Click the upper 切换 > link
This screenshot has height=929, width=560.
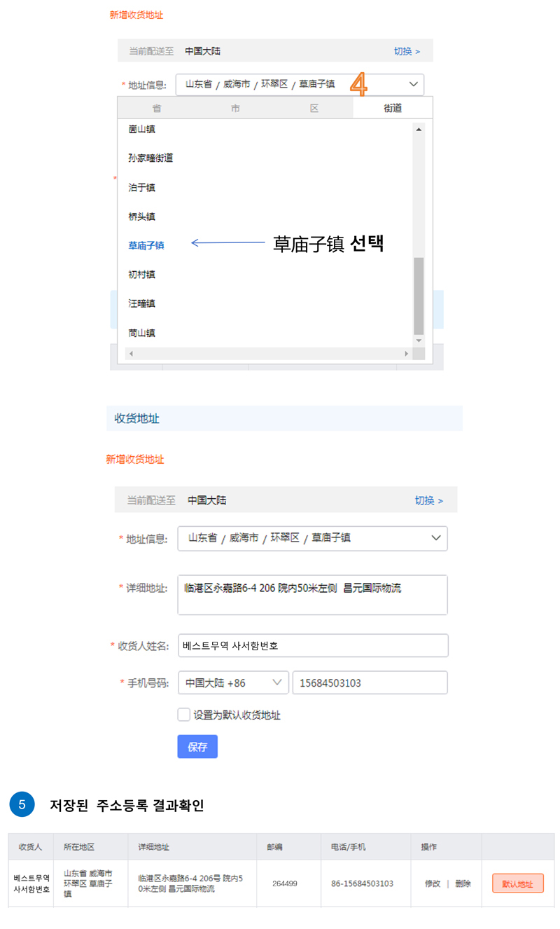407,51
